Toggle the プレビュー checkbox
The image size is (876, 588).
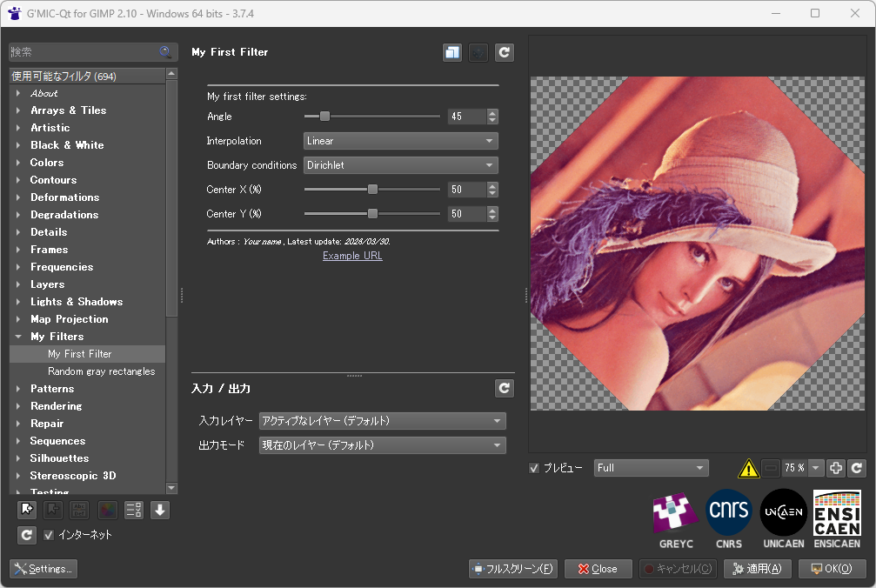coord(534,468)
